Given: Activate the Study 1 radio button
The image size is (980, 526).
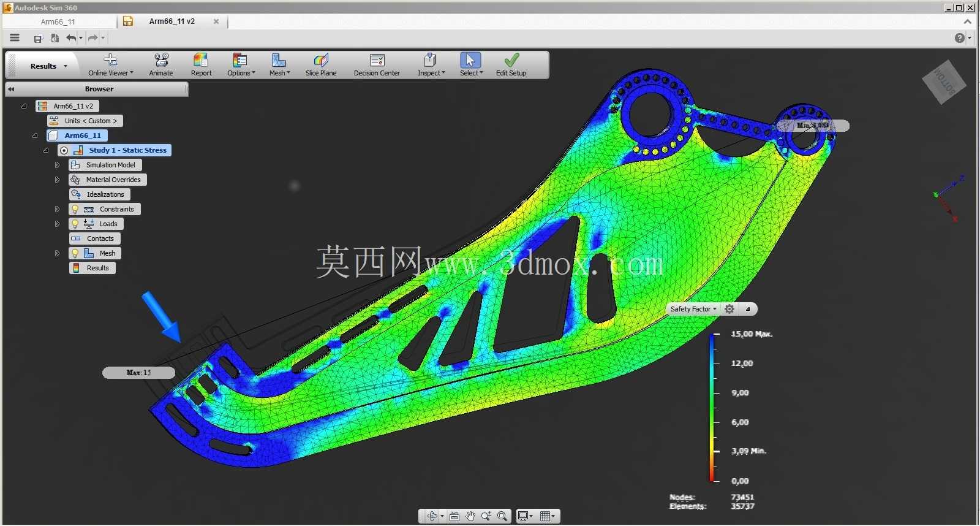Looking at the screenshot, I should (64, 150).
